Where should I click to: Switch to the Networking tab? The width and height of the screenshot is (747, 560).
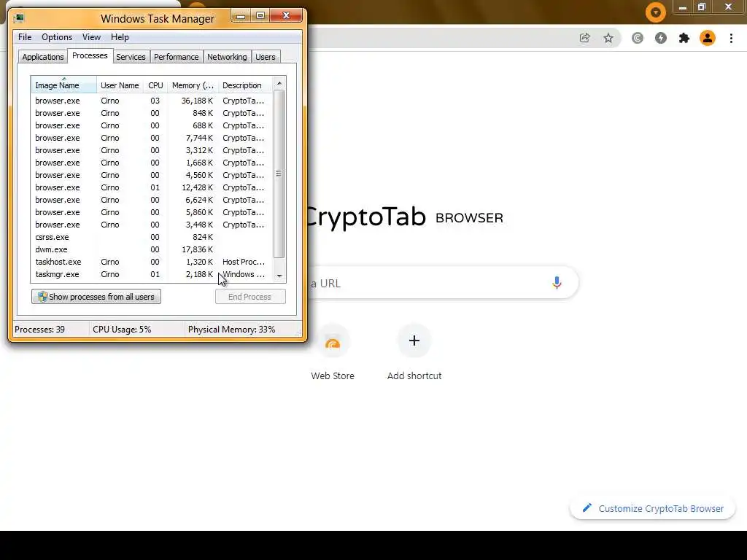click(x=227, y=57)
